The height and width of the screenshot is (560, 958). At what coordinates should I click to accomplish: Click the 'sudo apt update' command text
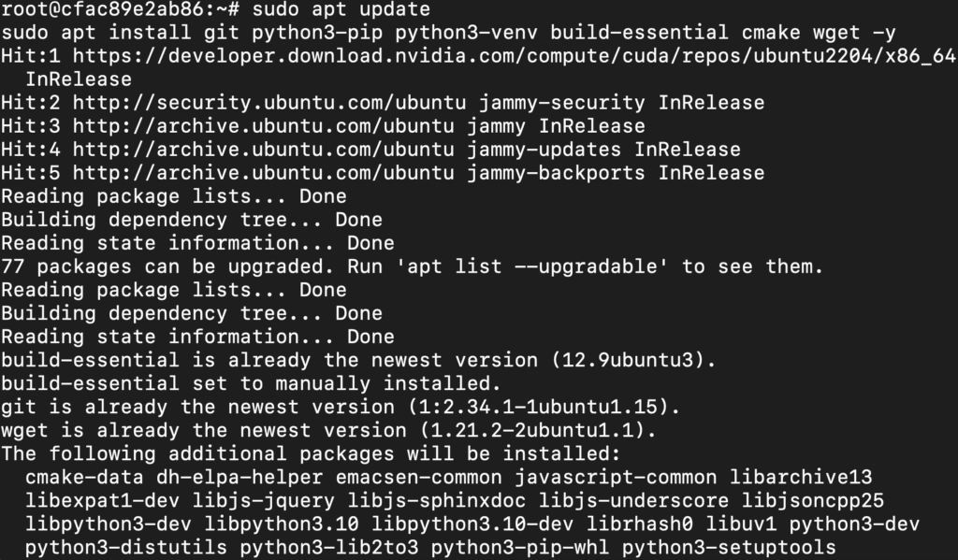pyautogui.click(x=341, y=9)
